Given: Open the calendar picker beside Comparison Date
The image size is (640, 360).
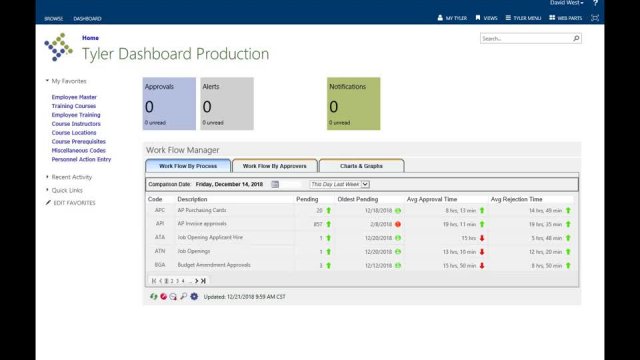Looking at the screenshot, I should click(x=275, y=184).
